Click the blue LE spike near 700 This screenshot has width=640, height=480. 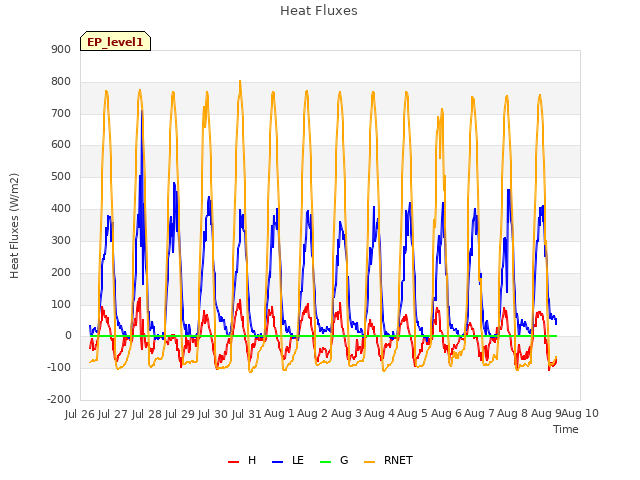pyautogui.click(x=142, y=112)
